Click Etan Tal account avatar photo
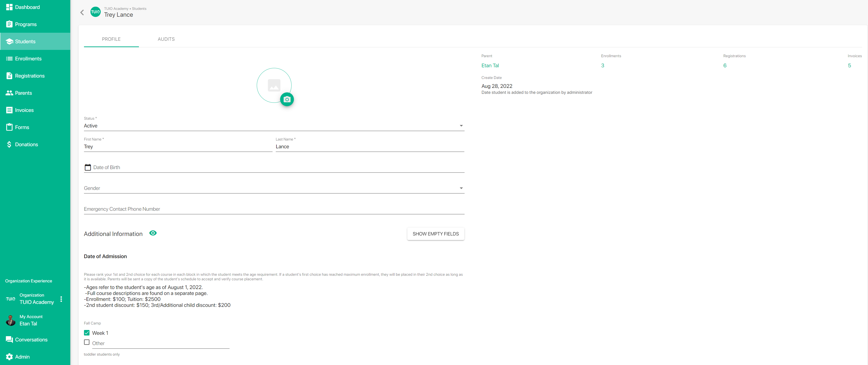868x365 pixels. click(11, 320)
